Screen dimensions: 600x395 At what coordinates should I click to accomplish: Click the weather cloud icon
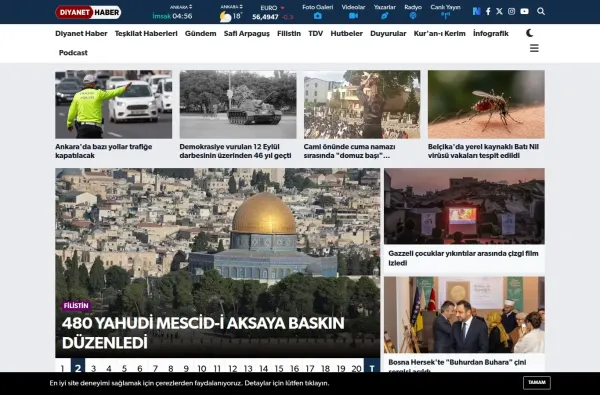pos(225,16)
